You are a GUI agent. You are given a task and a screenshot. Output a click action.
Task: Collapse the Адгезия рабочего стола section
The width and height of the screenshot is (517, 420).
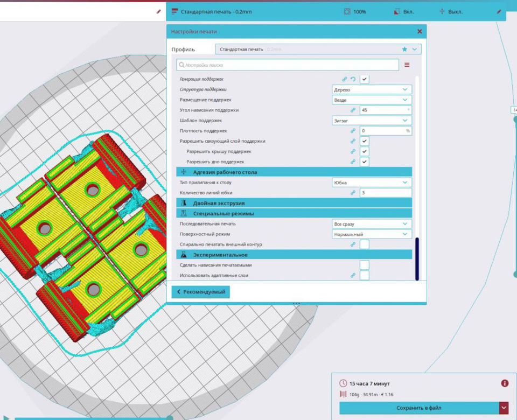click(x=294, y=172)
